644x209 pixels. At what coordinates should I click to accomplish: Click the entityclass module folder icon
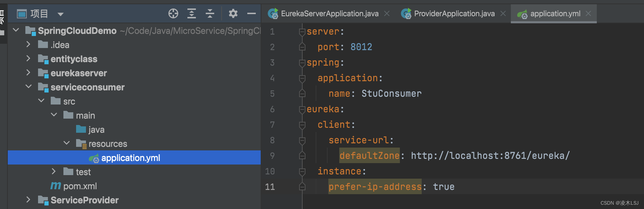coord(43,59)
